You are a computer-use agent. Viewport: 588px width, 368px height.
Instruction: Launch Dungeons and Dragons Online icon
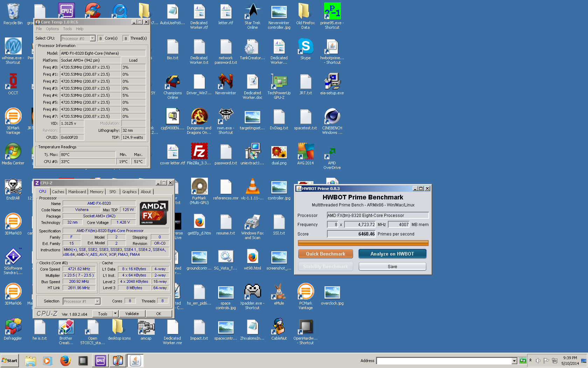(x=199, y=121)
